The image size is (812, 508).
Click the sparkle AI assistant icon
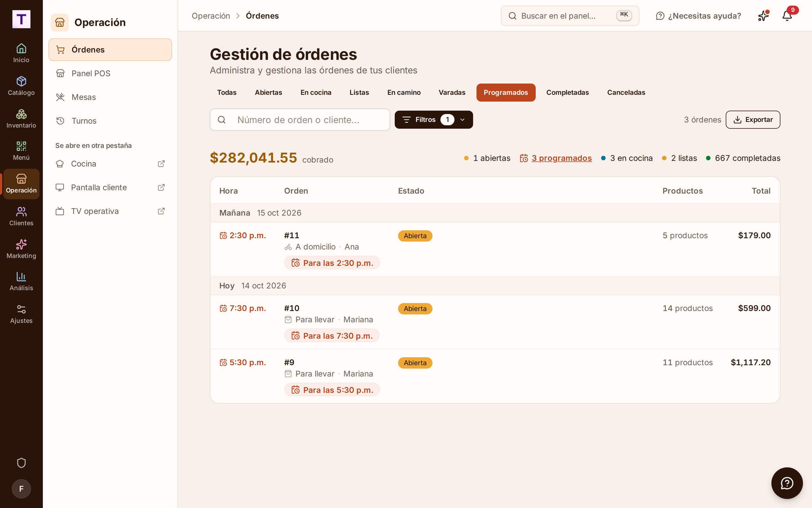(763, 16)
